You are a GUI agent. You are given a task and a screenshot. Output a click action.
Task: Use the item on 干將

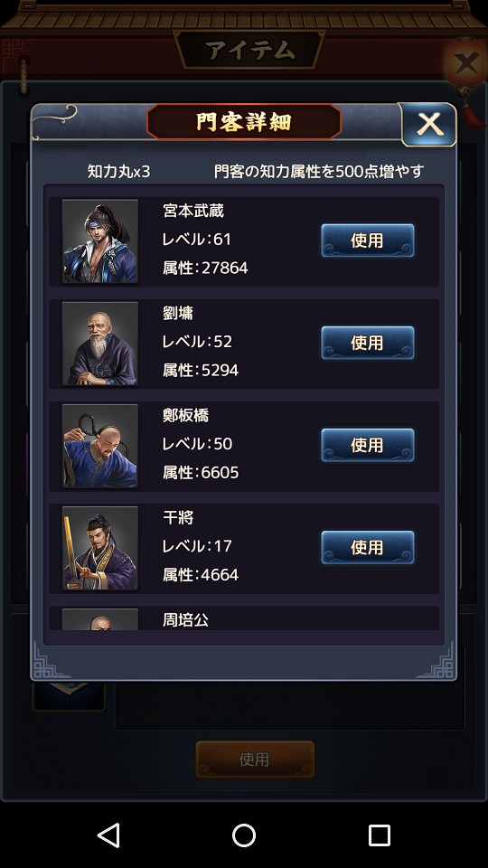(368, 548)
